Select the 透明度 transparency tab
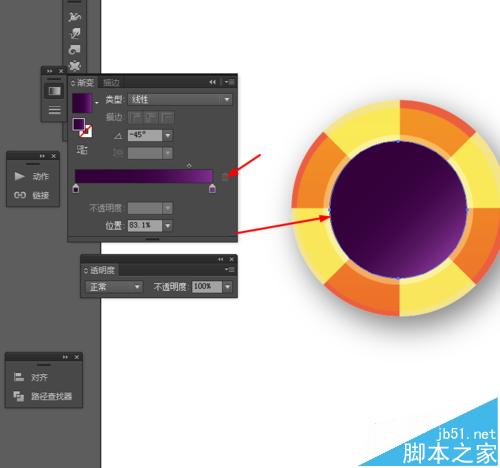Image resolution: width=500 pixels, height=468 pixels. tap(102, 270)
